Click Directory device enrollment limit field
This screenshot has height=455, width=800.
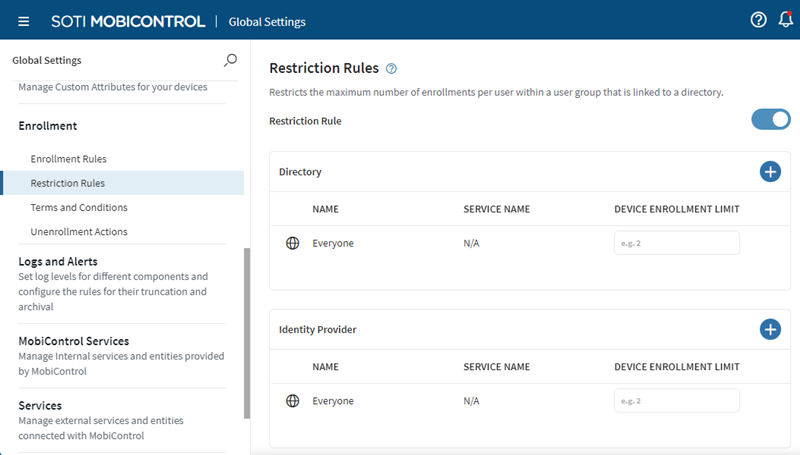pos(676,243)
